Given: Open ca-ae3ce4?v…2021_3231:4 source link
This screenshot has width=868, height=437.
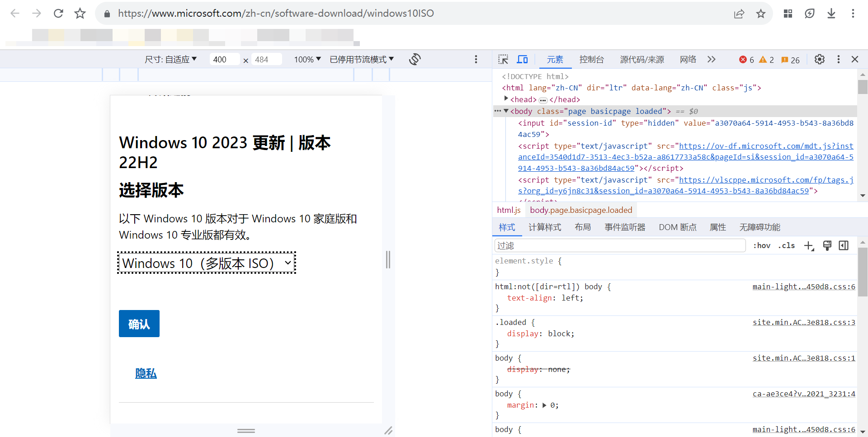Looking at the screenshot, I should click(804, 394).
